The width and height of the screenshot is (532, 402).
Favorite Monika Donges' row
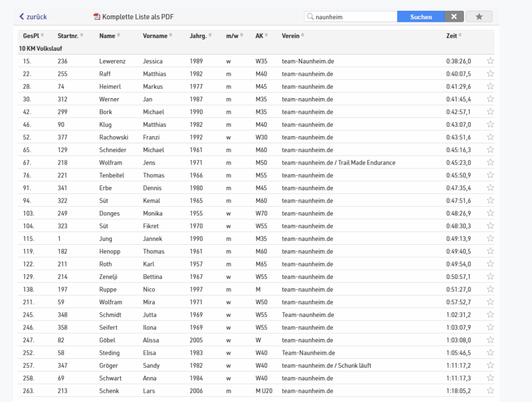coord(490,213)
